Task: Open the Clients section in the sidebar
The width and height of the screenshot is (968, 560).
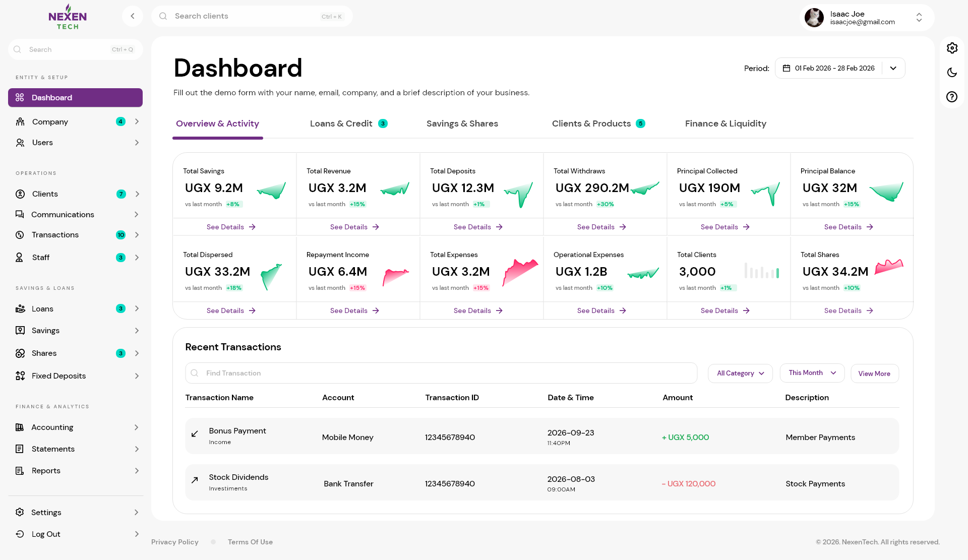Action: pos(45,194)
